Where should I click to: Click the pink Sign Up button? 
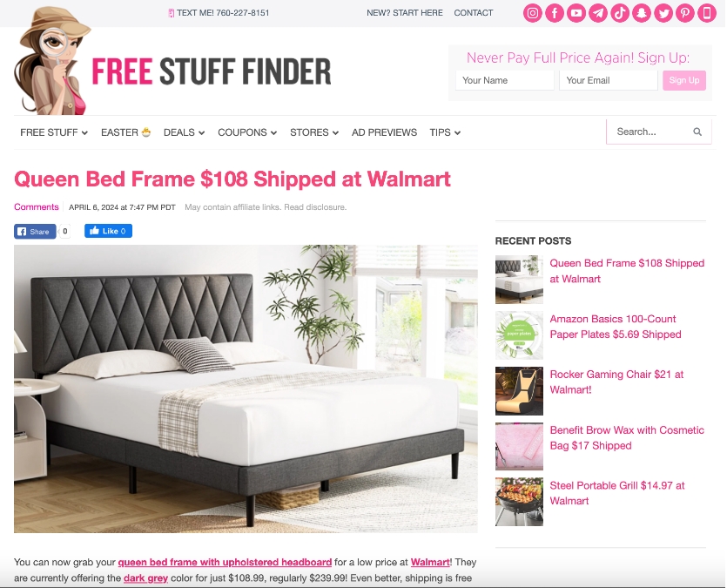683,80
